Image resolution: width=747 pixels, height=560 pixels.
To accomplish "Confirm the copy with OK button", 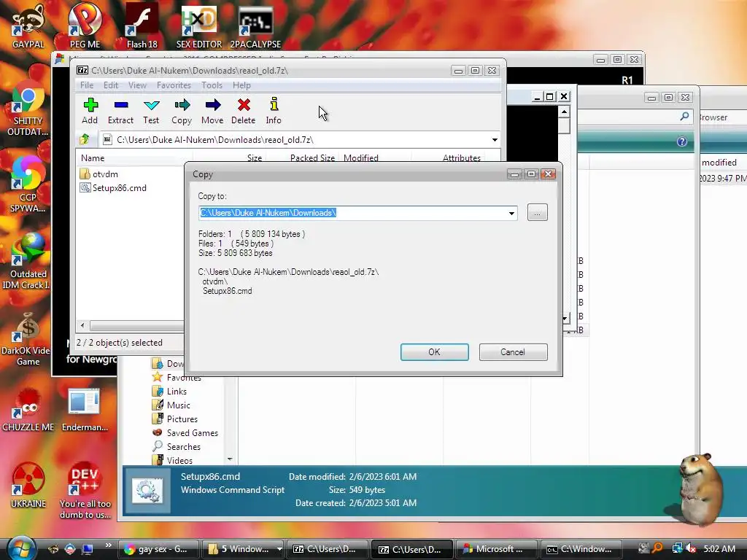I will coord(435,352).
